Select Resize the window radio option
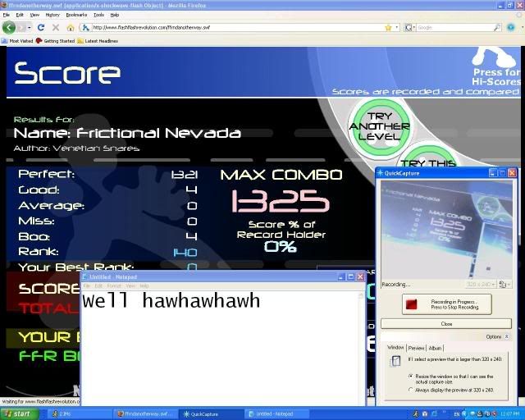 click(410, 376)
